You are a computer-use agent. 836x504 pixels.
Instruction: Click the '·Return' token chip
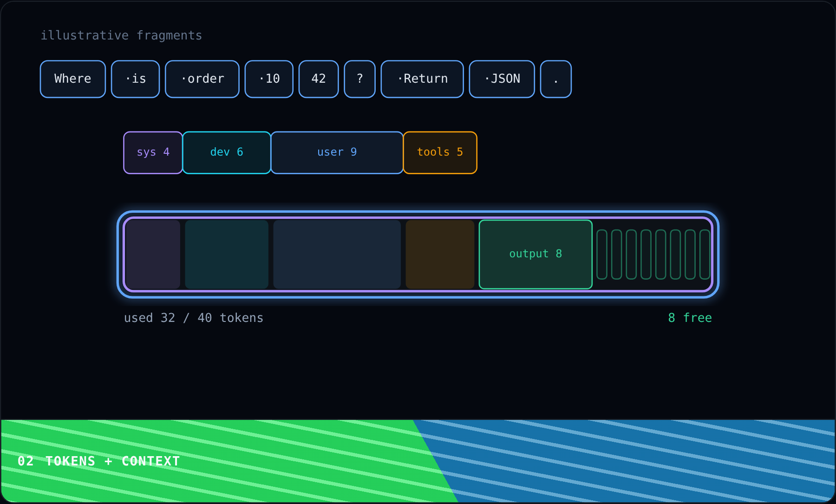(422, 79)
